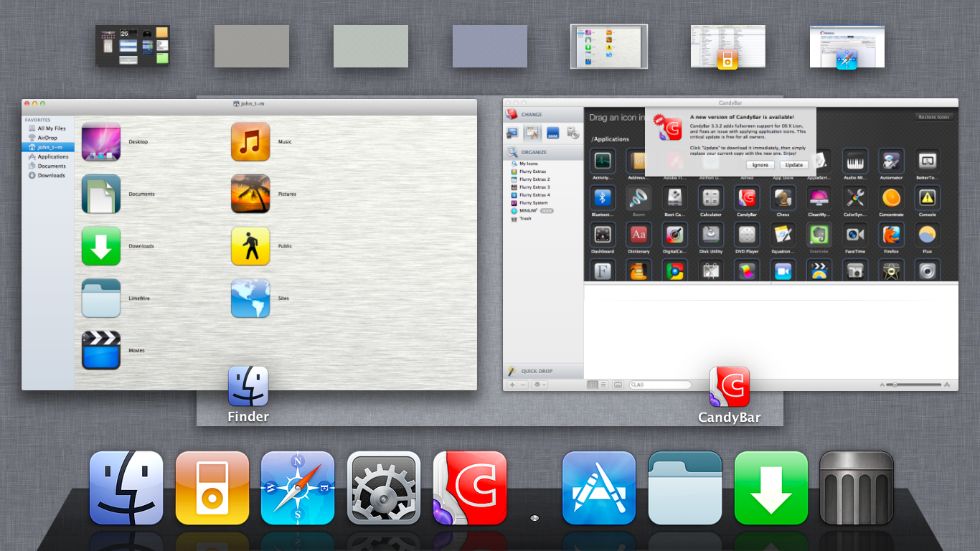Viewport: 980px width, 551px height.
Task: Open the Music folder in Finder window
Action: click(250, 141)
